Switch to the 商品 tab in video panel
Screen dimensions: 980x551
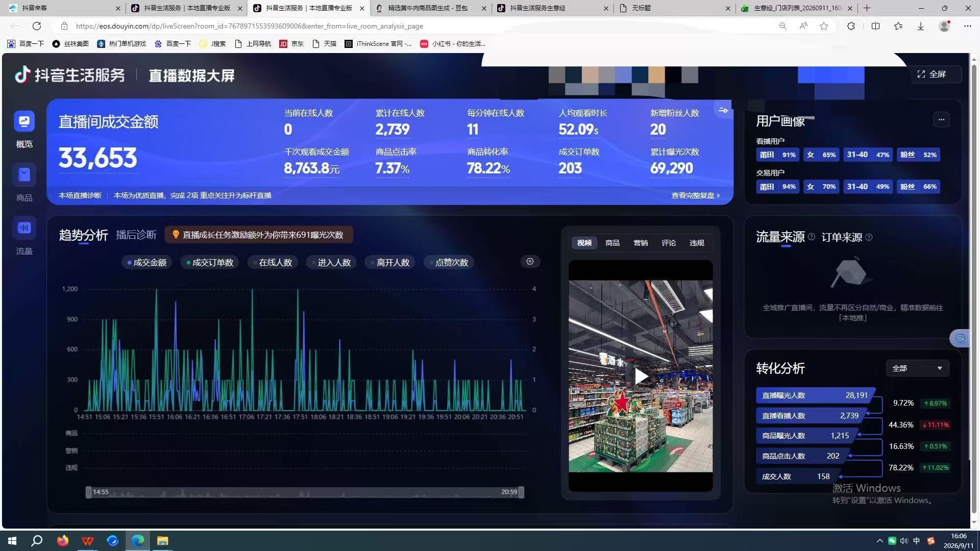tap(612, 243)
